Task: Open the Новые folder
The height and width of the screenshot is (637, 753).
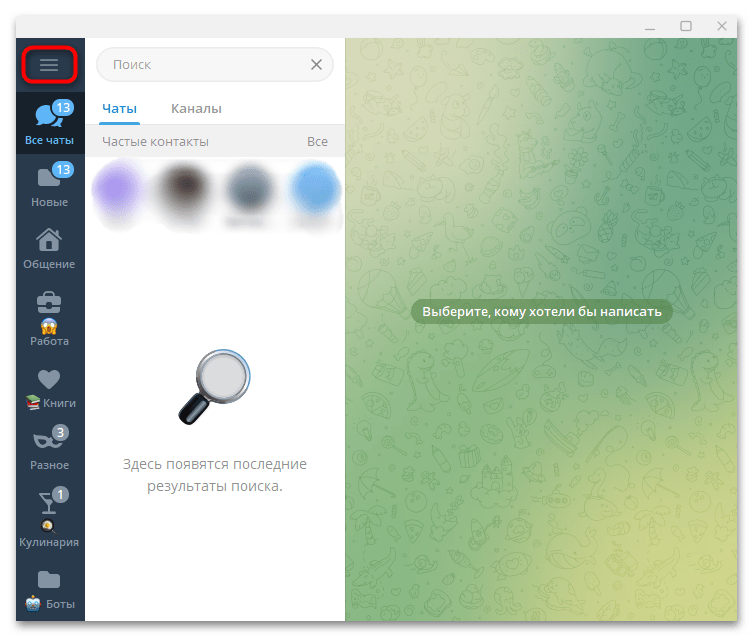Action: 50,185
